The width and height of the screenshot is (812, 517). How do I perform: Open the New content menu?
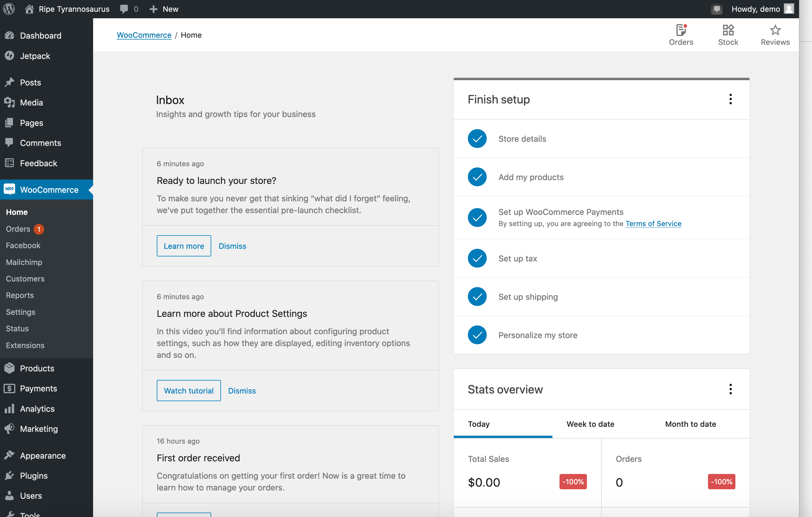pyautogui.click(x=164, y=9)
